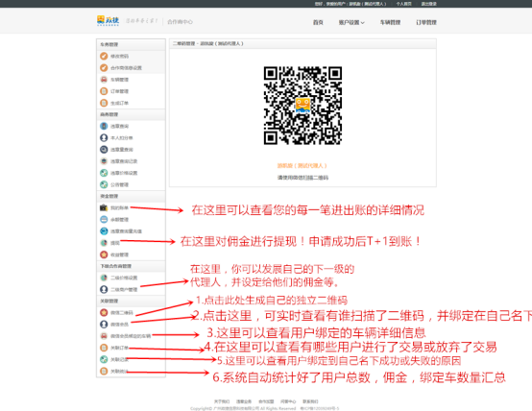Open 问答中心 footer link
Screen dimensions: 532x411
pyautogui.click(x=288, y=401)
